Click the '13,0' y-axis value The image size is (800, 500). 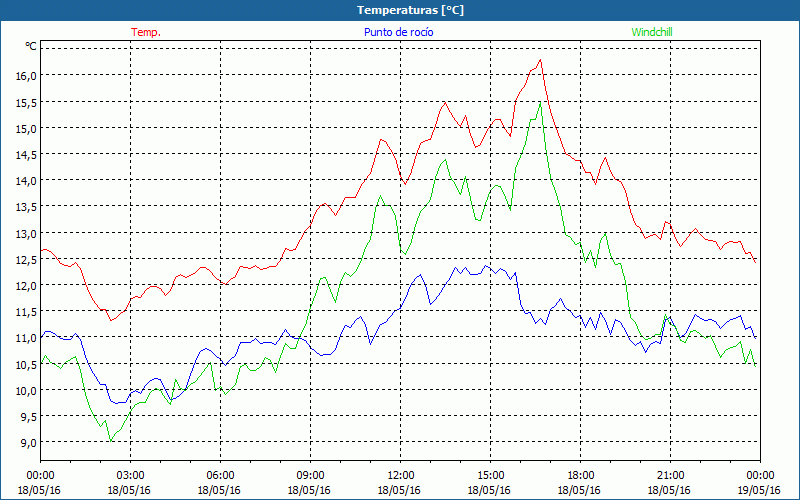[27, 233]
